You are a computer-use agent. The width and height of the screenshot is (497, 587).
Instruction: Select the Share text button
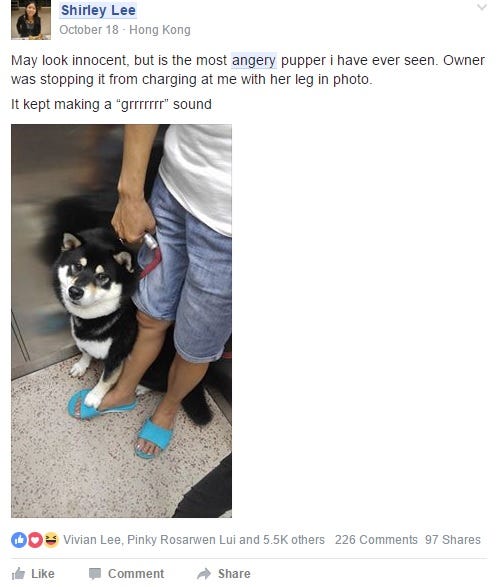click(234, 574)
